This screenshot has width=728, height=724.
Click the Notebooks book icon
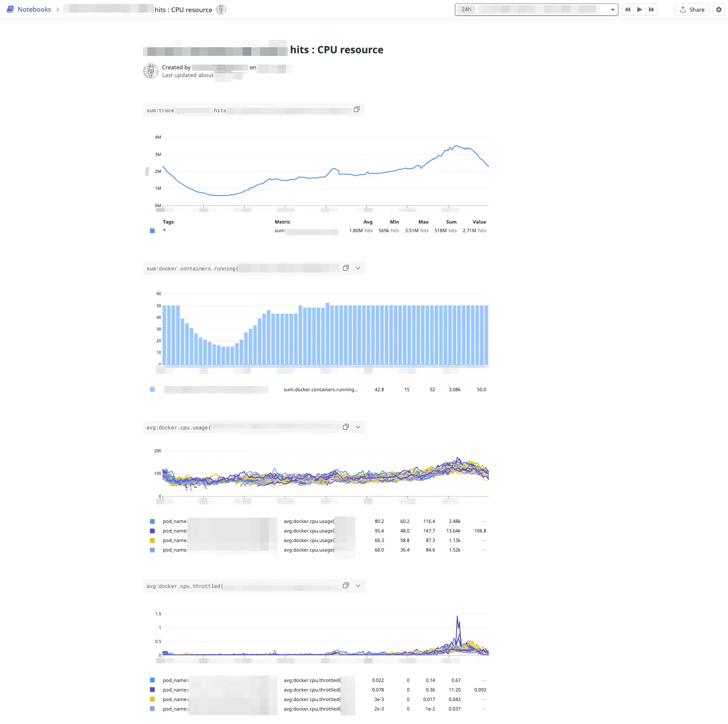10,10
